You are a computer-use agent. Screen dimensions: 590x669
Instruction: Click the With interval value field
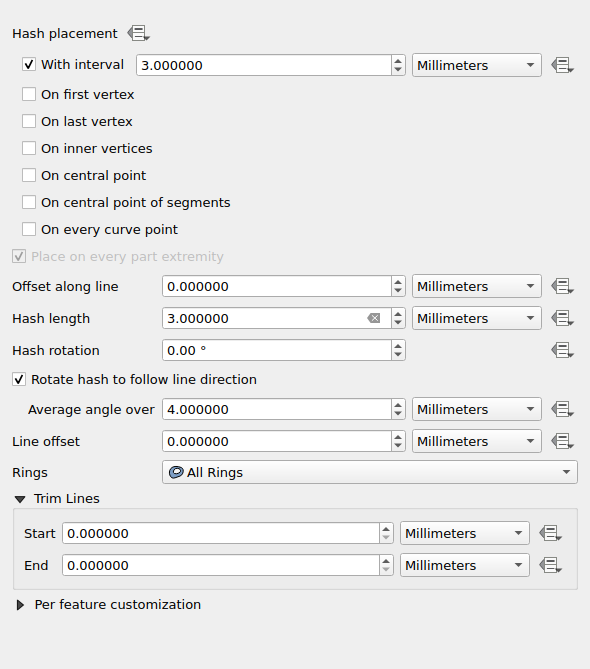(x=264, y=65)
